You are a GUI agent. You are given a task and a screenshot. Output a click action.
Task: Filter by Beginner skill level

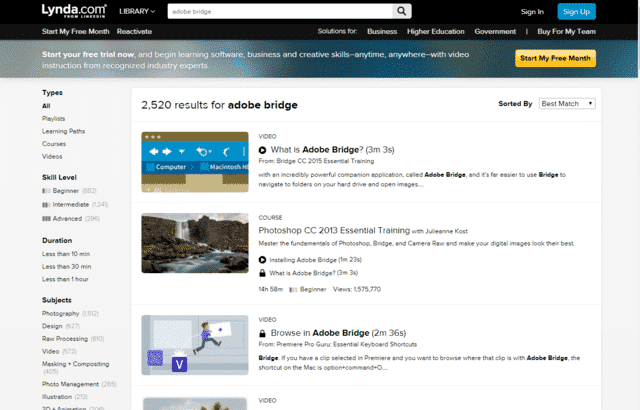click(66, 191)
